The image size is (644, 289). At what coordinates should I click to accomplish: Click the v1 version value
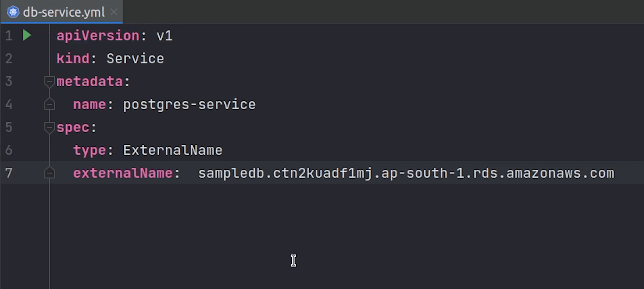164,36
